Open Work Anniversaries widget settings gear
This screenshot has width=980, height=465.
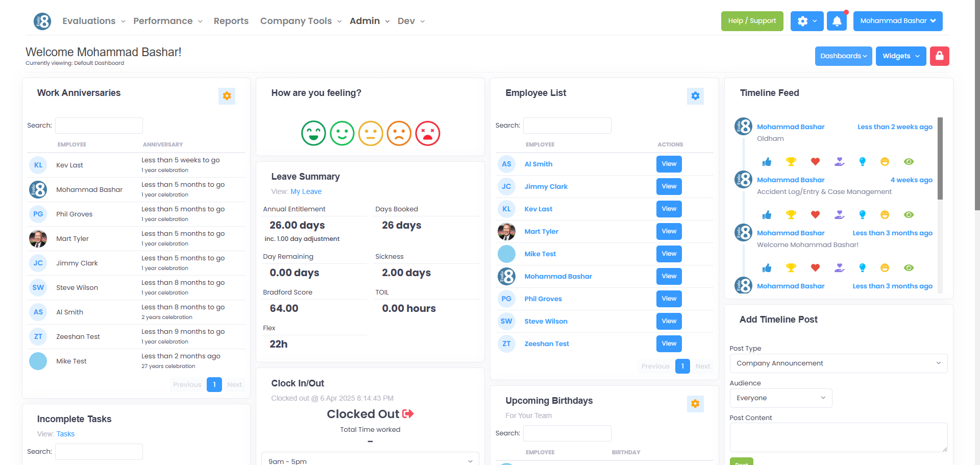[227, 96]
